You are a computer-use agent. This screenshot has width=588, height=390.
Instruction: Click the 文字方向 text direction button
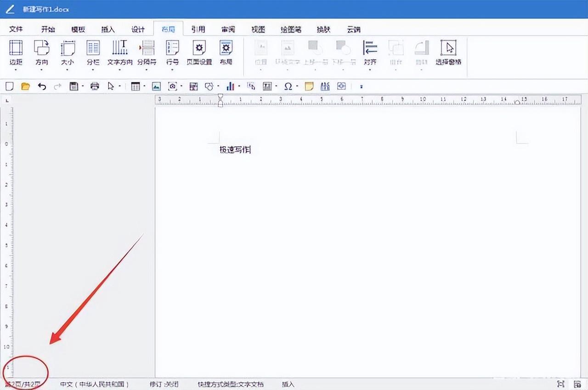[x=120, y=54]
